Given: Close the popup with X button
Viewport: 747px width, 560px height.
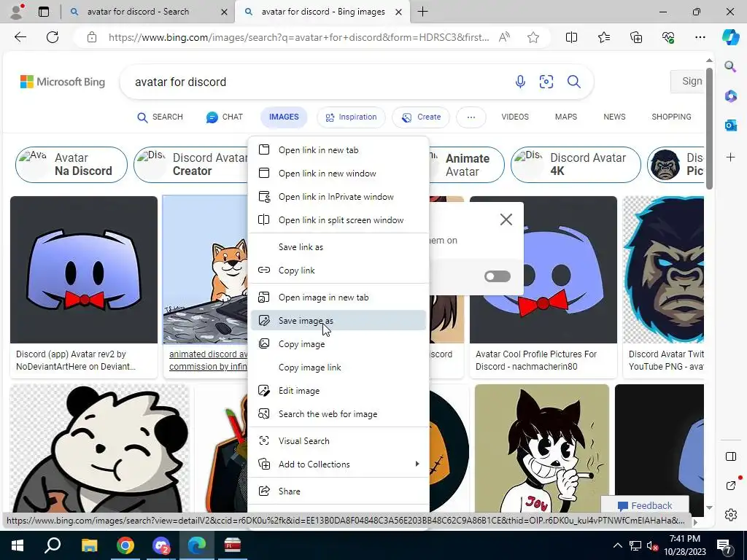Looking at the screenshot, I should tap(506, 219).
